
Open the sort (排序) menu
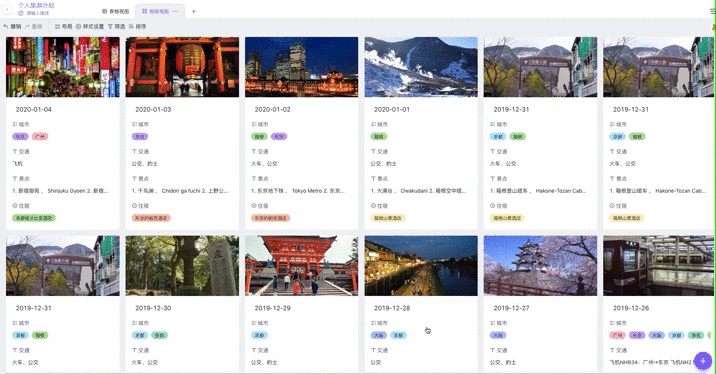(137, 26)
